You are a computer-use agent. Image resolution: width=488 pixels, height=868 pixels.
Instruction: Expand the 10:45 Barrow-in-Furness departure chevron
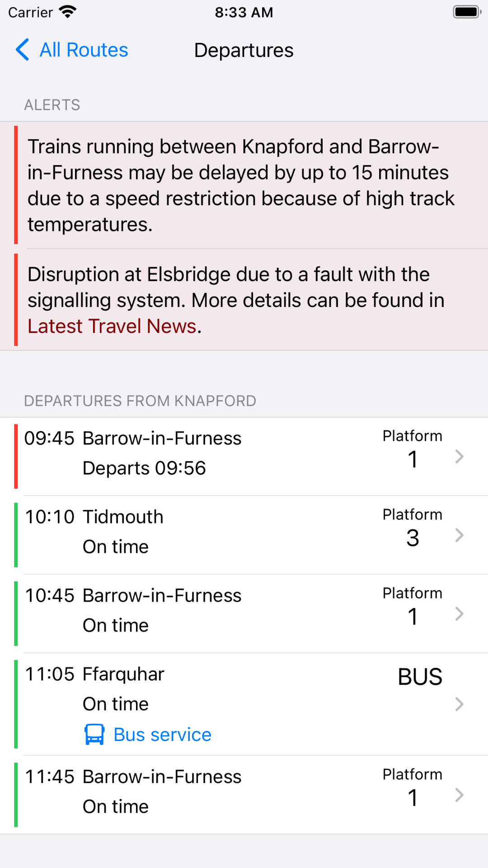pos(459,614)
